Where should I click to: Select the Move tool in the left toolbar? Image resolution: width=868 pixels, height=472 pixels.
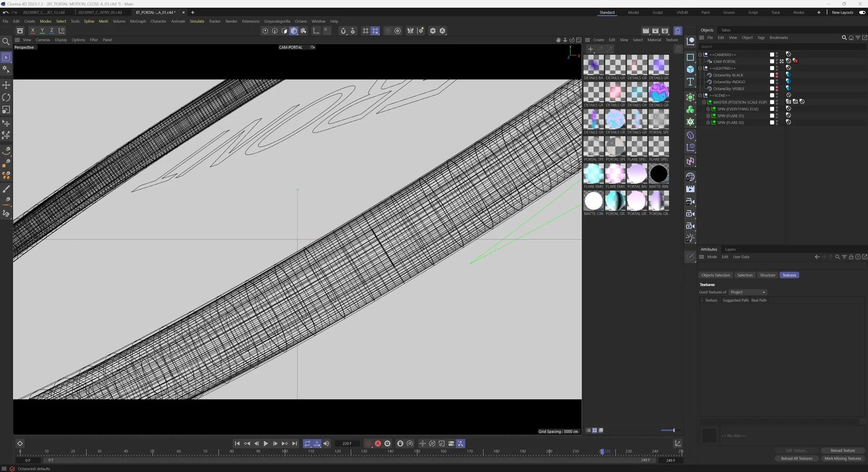(x=6, y=85)
